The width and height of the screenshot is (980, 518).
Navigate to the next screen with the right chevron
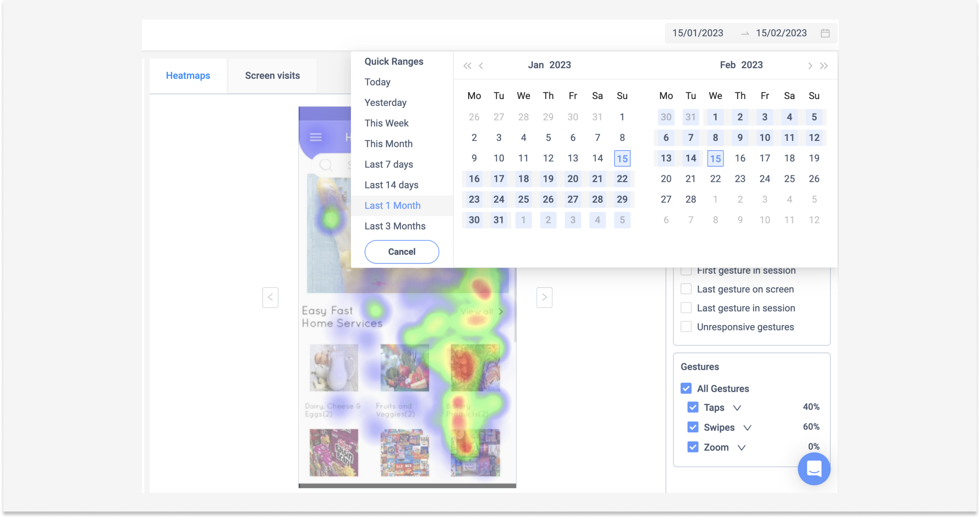544,298
